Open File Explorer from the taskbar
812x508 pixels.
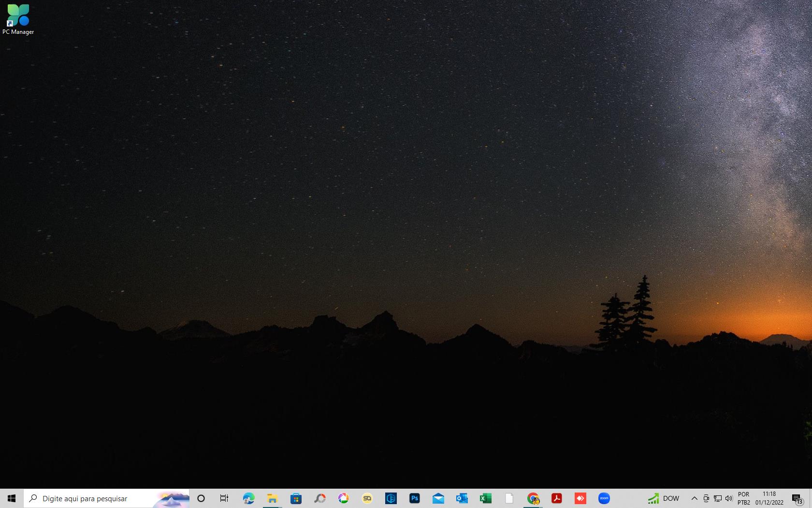(272, 498)
